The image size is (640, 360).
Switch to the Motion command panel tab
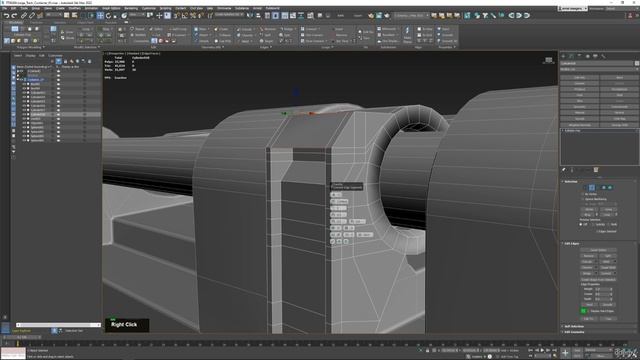click(x=588, y=56)
